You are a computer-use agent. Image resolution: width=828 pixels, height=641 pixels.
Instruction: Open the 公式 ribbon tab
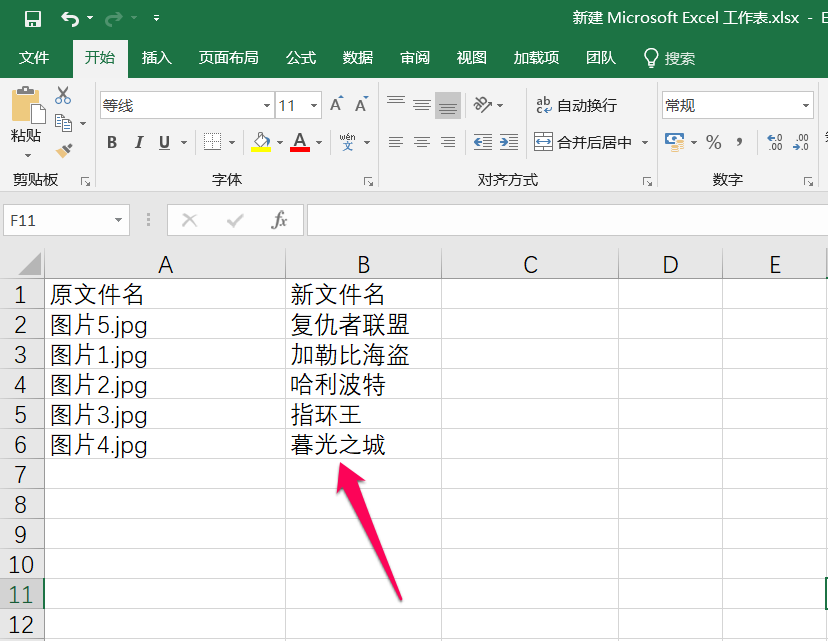[x=301, y=58]
